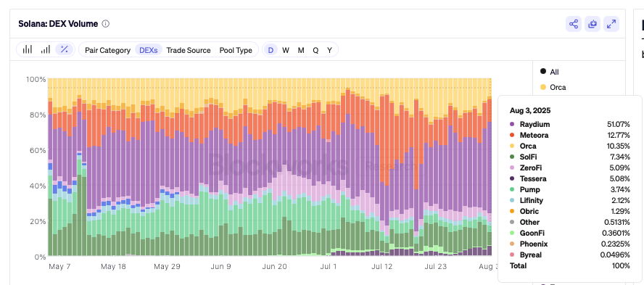644x285 pixels.
Task: Click the Lifinity row in tooltip
Action: pos(569,200)
